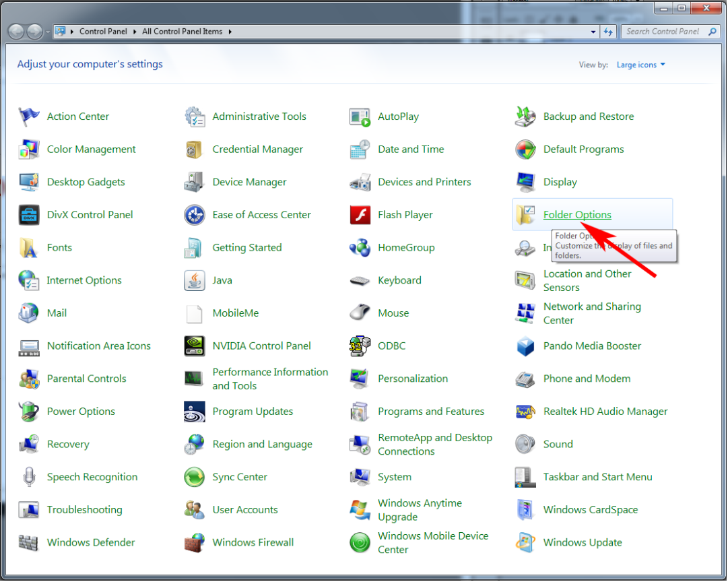Open Network and Sharing Center link
Screen dimensions: 728x582
[x=592, y=313]
